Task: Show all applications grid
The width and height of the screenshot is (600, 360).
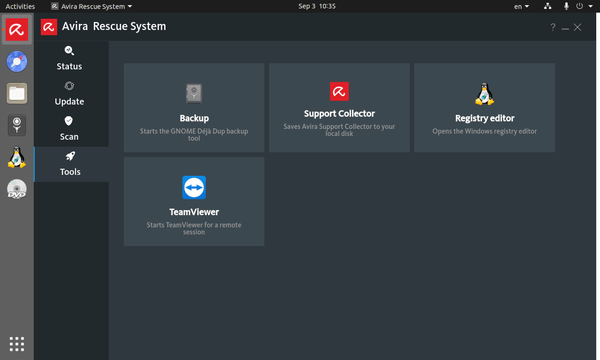Action: (17, 344)
